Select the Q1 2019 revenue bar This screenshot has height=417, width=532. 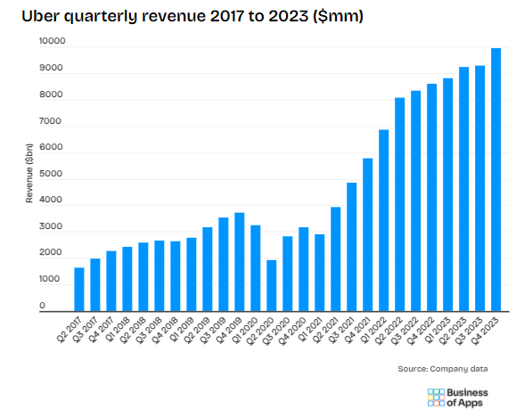[x=192, y=274]
